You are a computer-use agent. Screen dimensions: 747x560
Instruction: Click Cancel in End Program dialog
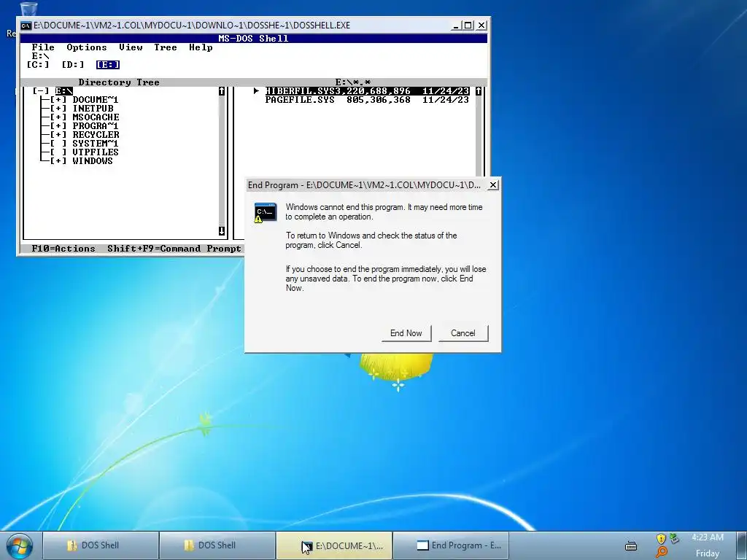point(463,333)
